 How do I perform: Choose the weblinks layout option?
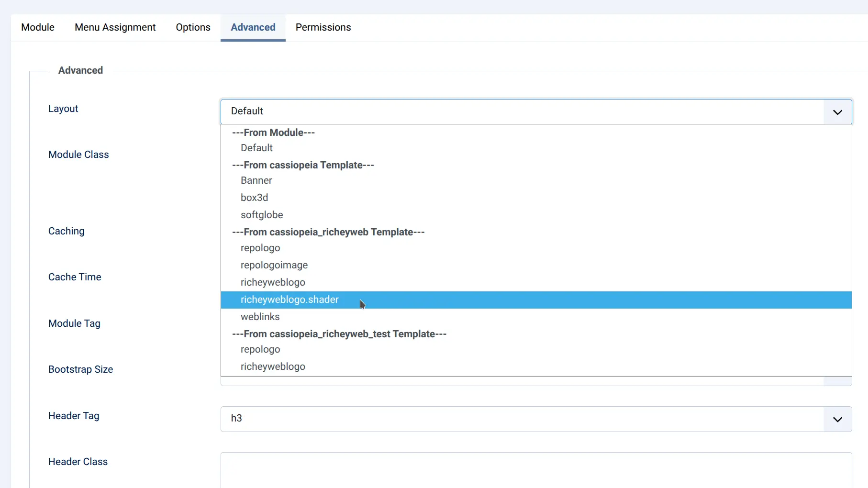point(260,317)
